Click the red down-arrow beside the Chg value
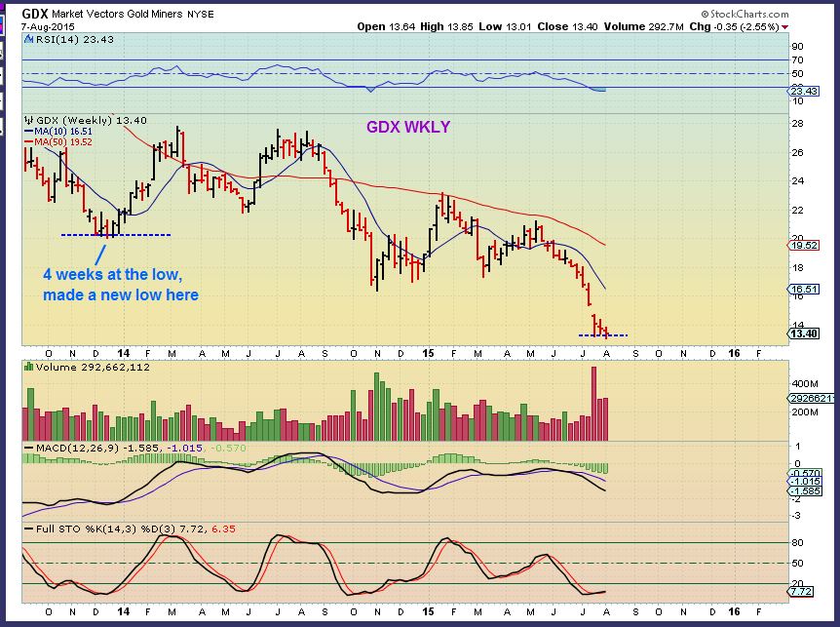Screen dimensions: 840x627 pyautogui.click(x=784, y=26)
